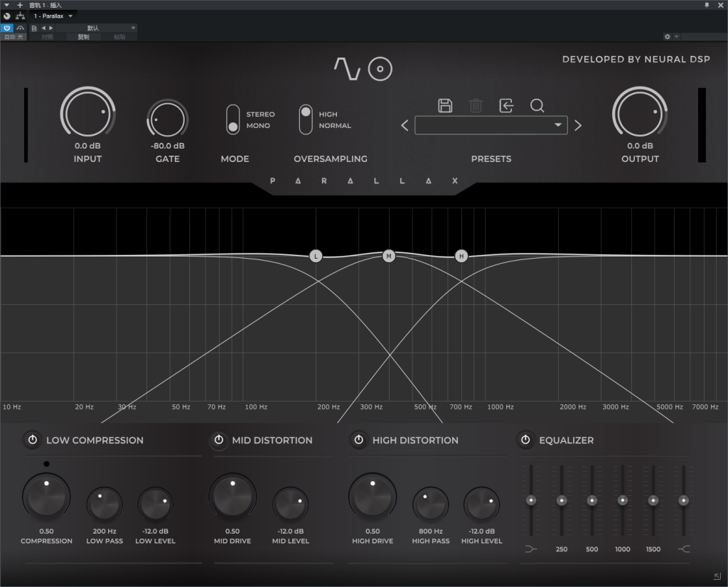Click the import preset arrow icon

506,106
